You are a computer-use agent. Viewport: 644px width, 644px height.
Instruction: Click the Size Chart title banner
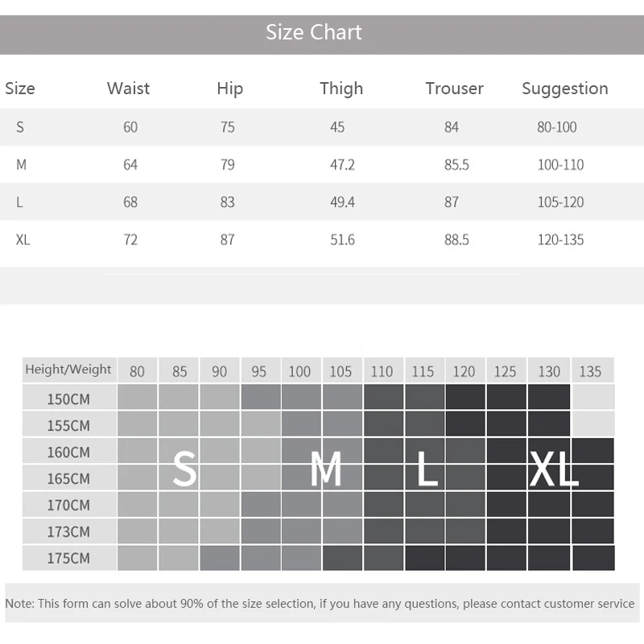tap(314, 32)
